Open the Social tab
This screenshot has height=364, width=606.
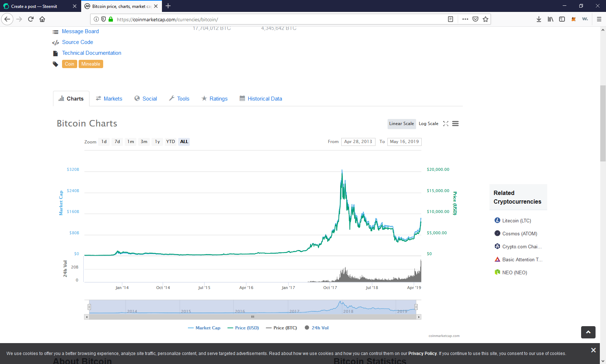146,99
